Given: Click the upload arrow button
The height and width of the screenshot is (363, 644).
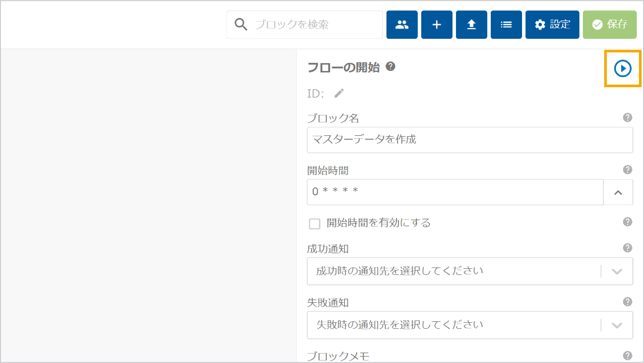Looking at the screenshot, I should [471, 25].
